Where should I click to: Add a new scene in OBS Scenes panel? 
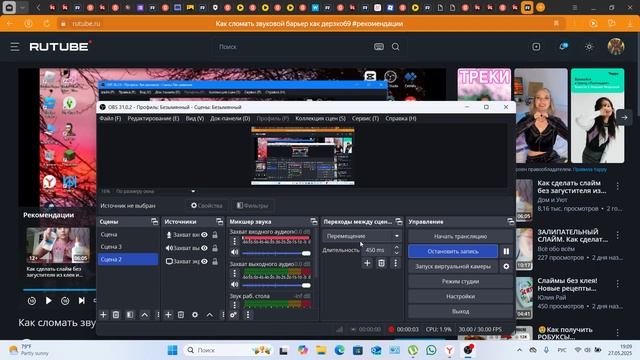[x=103, y=315]
